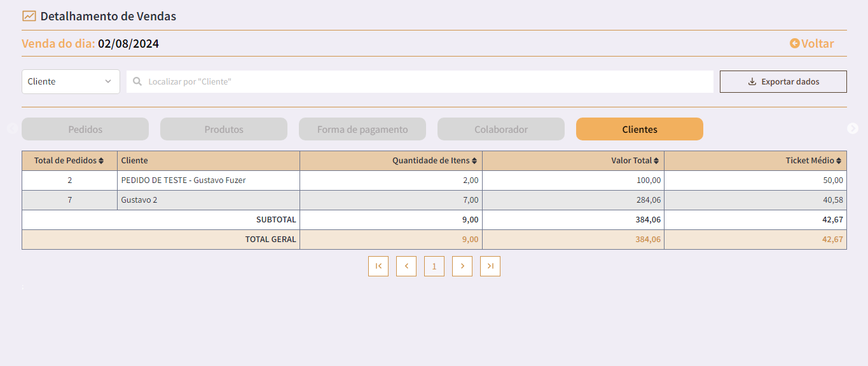This screenshot has height=366, width=868.
Task: Go to the first page of results
Action: (x=378, y=266)
